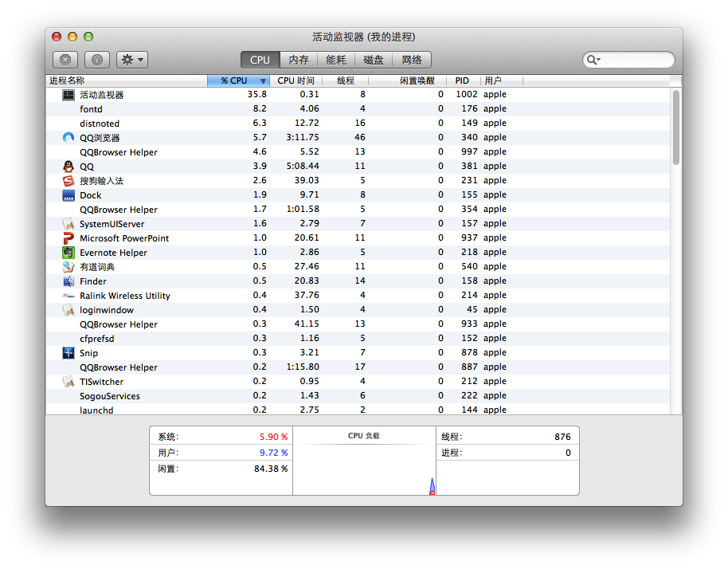Image resolution: width=728 pixels, height=569 pixels.
Task: Select the cfprefsd process row
Action: tap(358, 339)
